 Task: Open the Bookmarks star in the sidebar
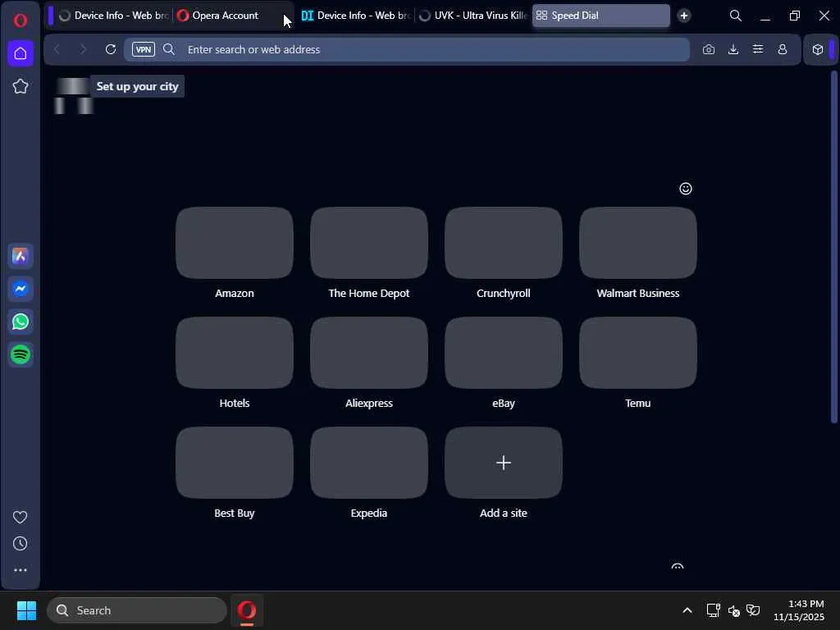coord(21,86)
